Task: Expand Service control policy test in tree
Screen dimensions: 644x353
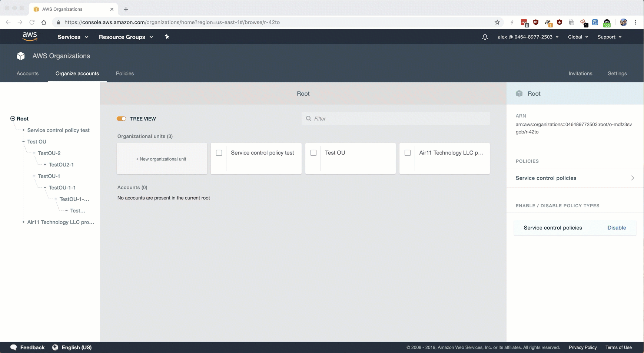Action: pyautogui.click(x=23, y=130)
